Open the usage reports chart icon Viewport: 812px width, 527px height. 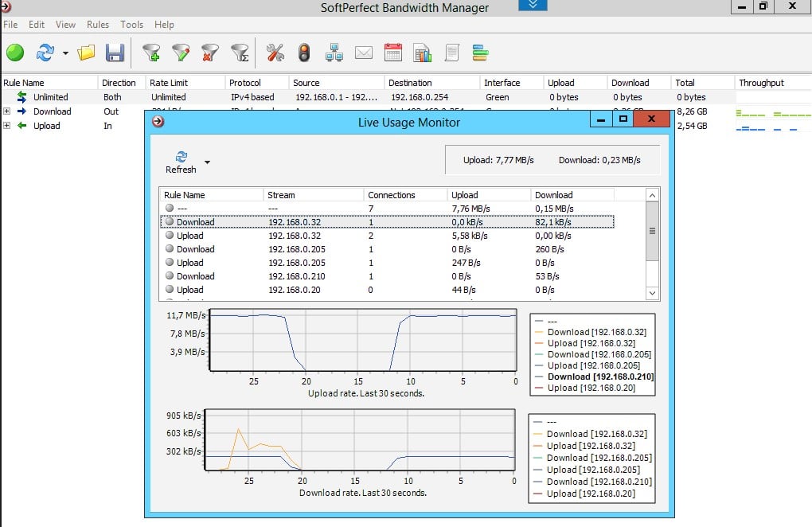point(422,52)
